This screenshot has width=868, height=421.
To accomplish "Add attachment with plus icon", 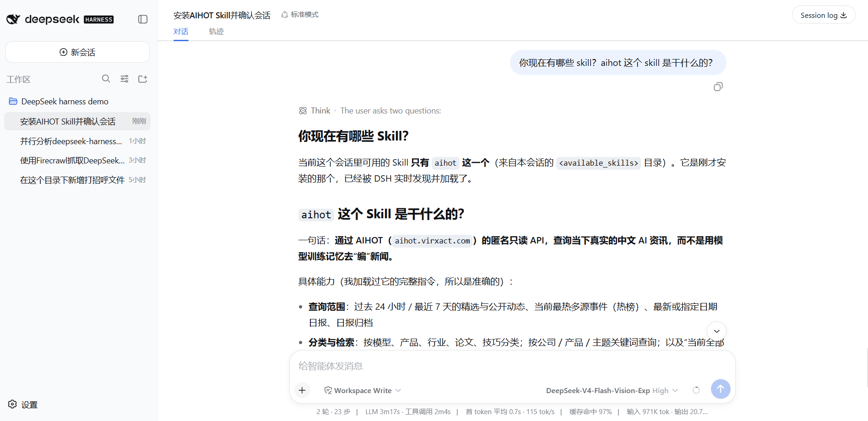I will click(302, 390).
